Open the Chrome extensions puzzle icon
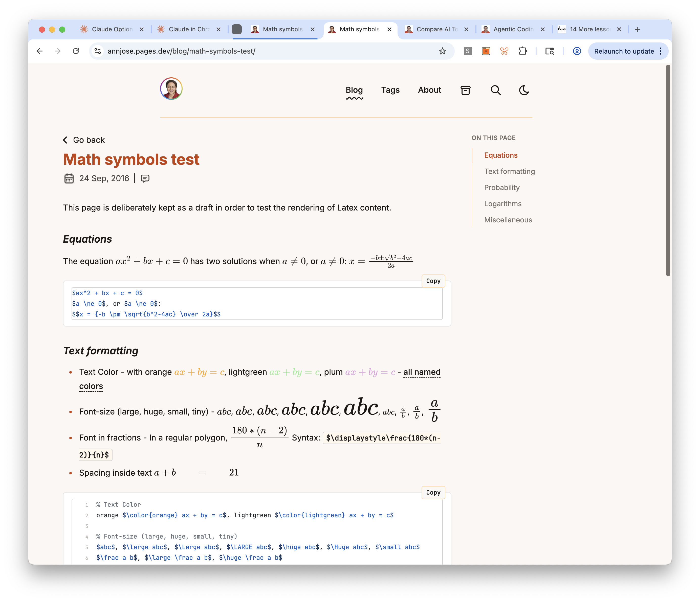This screenshot has height=602, width=700. tap(523, 51)
